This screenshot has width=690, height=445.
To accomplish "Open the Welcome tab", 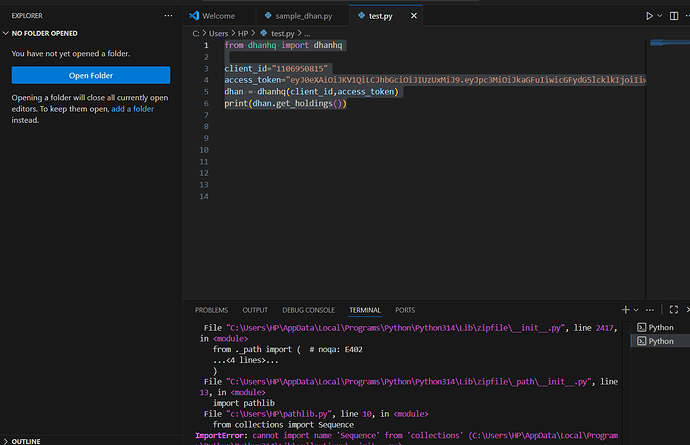I will (x=218, y=17).
